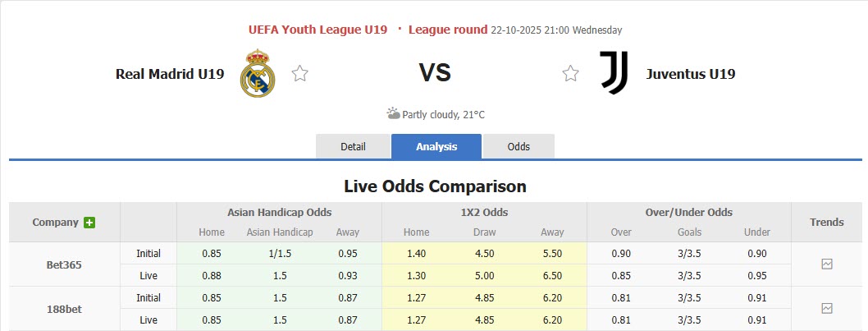Click the partly cloudy weather icon
This screenshot has width=868, height=331.
tap(394, 114)
